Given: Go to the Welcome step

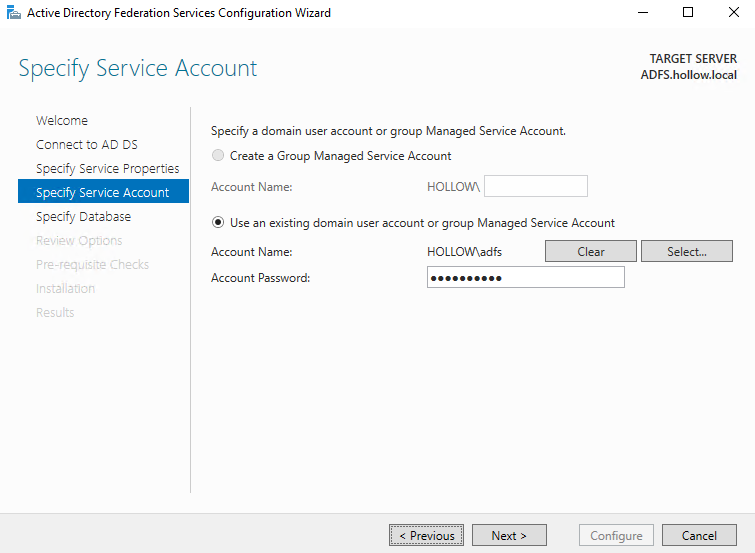Looking at the screenshot, I should 62,120.
